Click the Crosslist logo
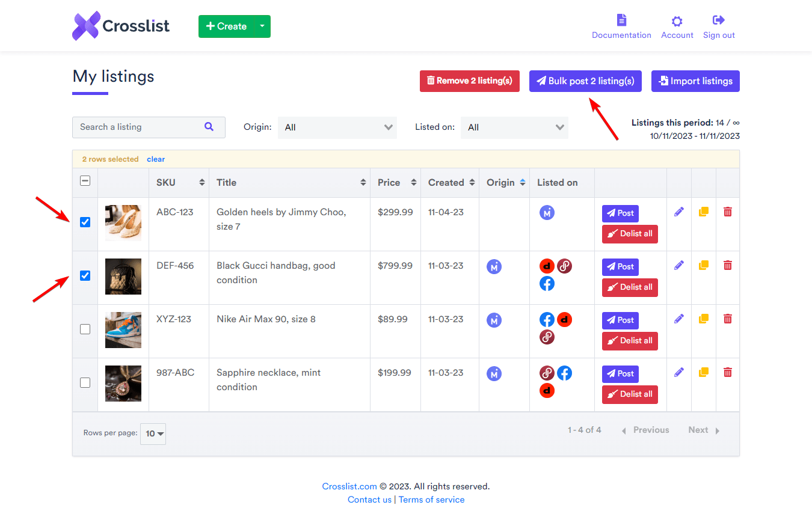The height and width of the screenshot is (511, 812). pos(121,26)
